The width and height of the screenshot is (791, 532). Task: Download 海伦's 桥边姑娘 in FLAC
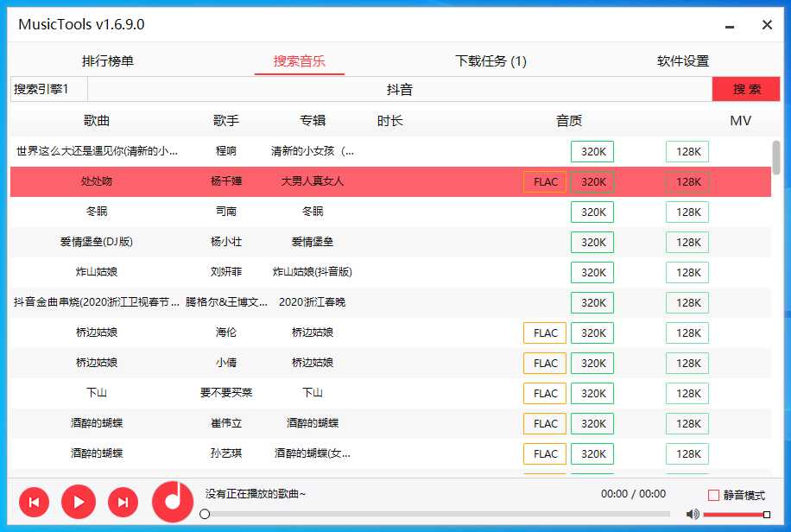[x=545, y=333]
